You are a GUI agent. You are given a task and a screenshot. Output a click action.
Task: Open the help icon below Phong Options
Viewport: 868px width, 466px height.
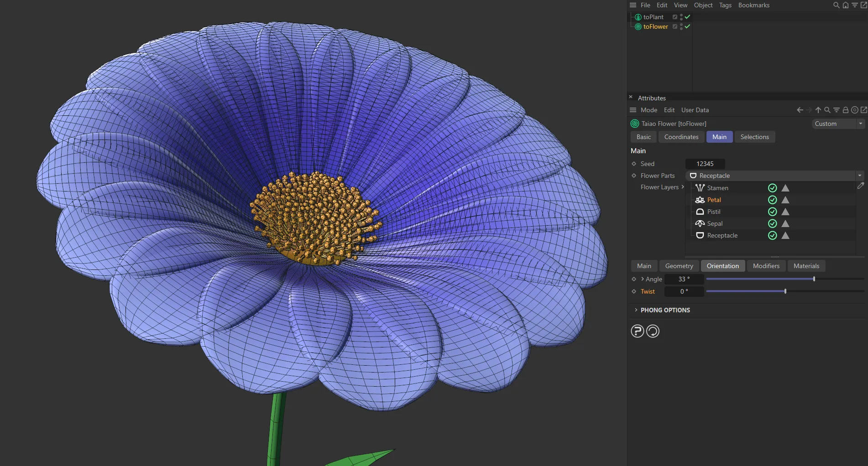[637, 331]
